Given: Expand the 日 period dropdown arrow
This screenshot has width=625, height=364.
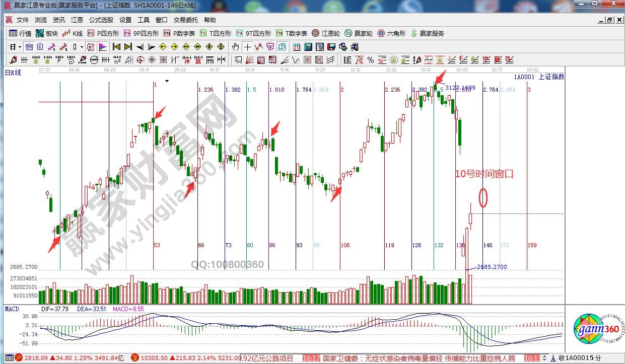Looking at the screenshot, I should click(x=19, y=47).
